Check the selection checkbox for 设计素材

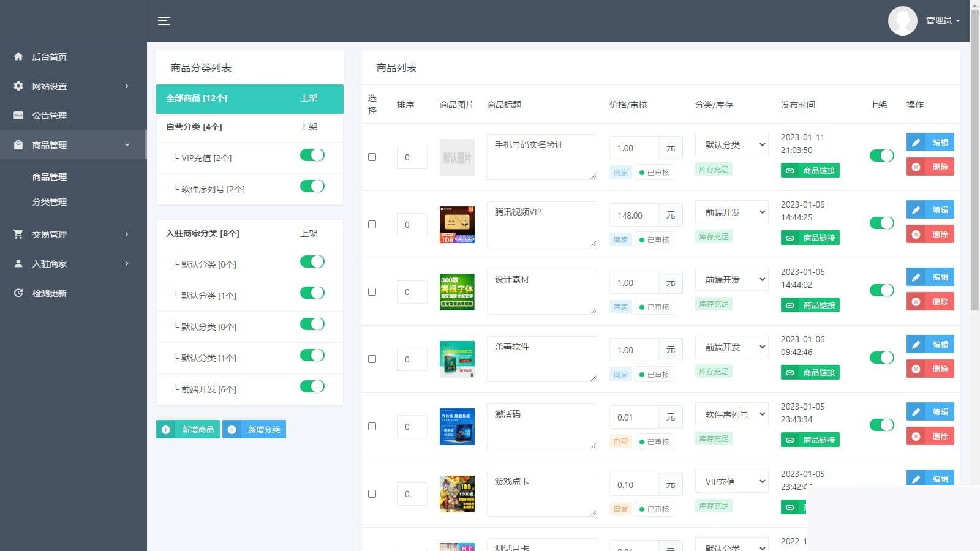point(372,292)
